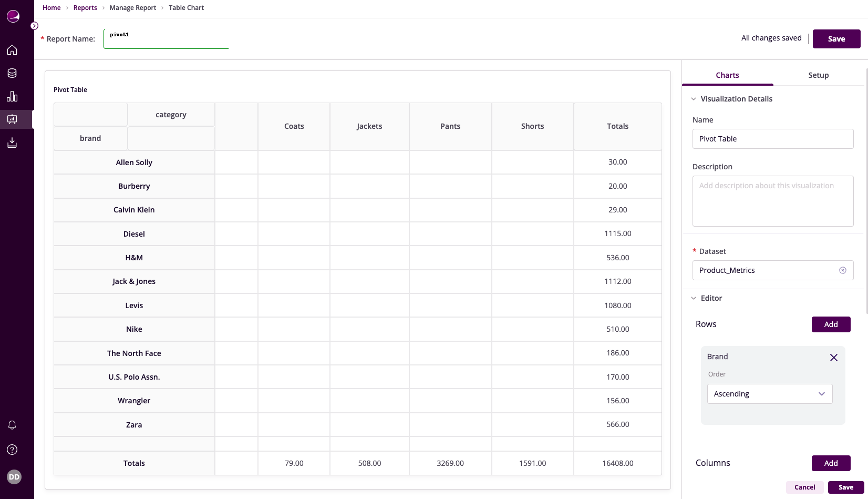Collapse the Visualization Details section
Screen dimensions: 868x499
click(x=694, y=99)
